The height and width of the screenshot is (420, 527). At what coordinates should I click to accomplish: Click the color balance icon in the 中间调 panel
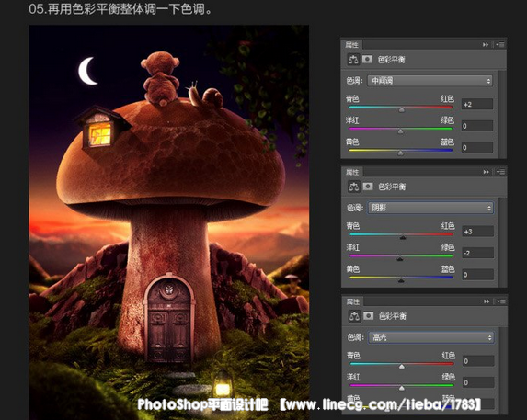[x=353, y=60]
